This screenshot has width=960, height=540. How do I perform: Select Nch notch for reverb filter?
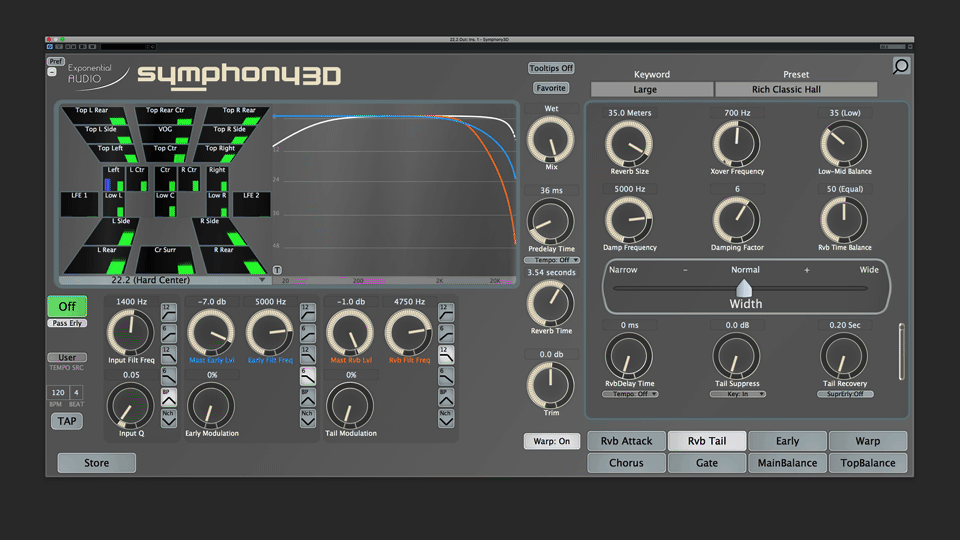click(446, 418)
